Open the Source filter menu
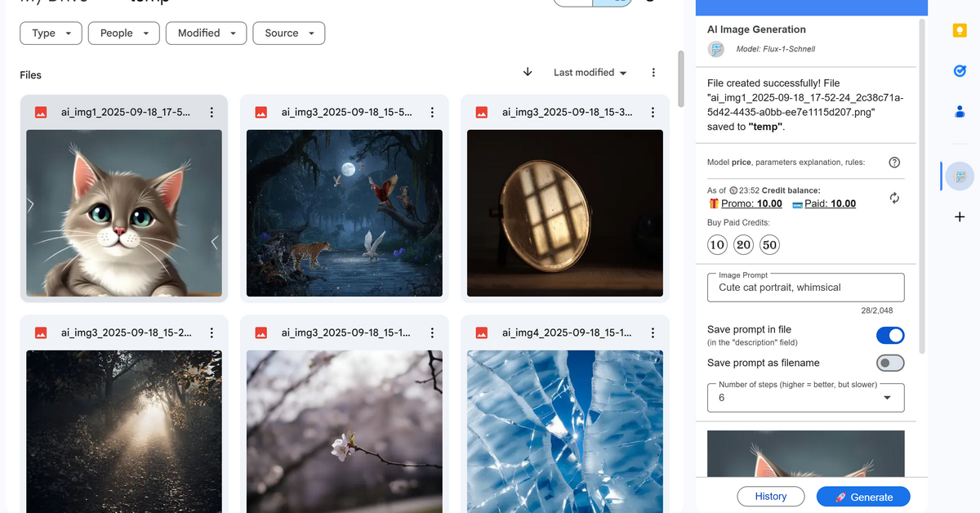This screenshot has width=980, height=513. (x=288, y=33)
